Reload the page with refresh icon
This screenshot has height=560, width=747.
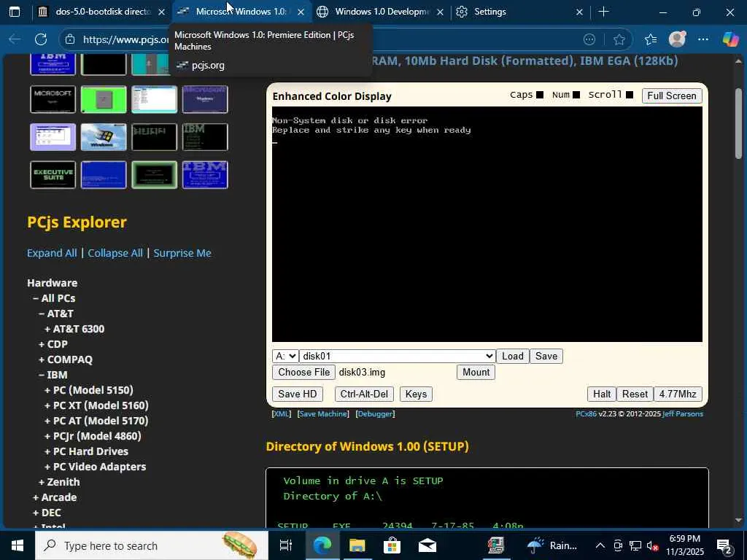(41, 39)
